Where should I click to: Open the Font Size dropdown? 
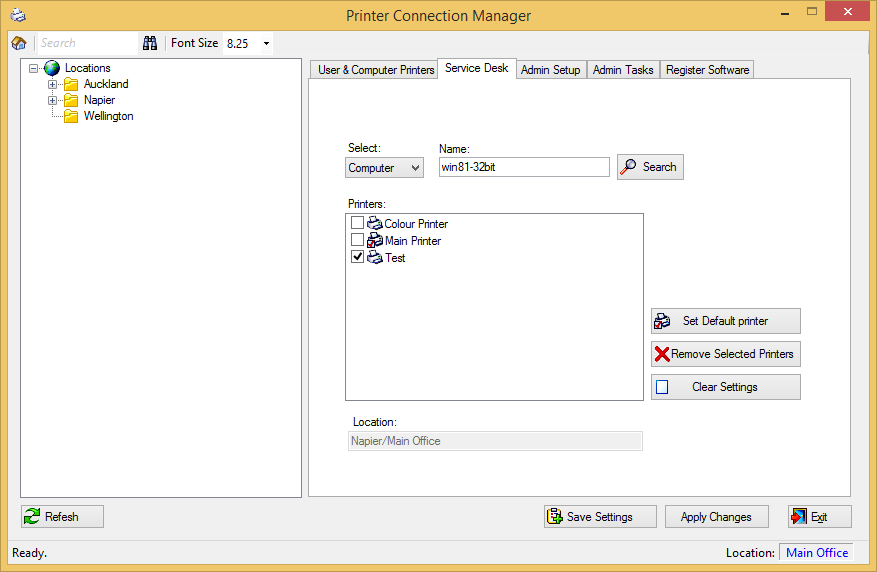(x=266, y=44)
